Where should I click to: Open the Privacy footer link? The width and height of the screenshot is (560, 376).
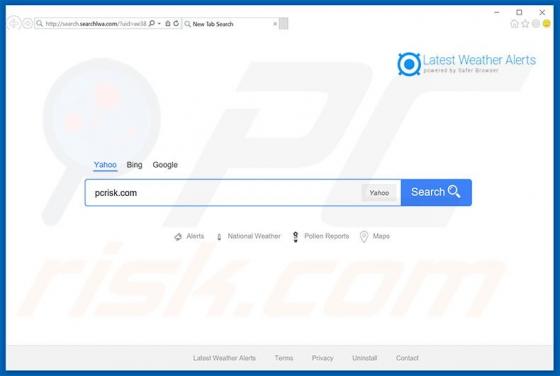322,358
